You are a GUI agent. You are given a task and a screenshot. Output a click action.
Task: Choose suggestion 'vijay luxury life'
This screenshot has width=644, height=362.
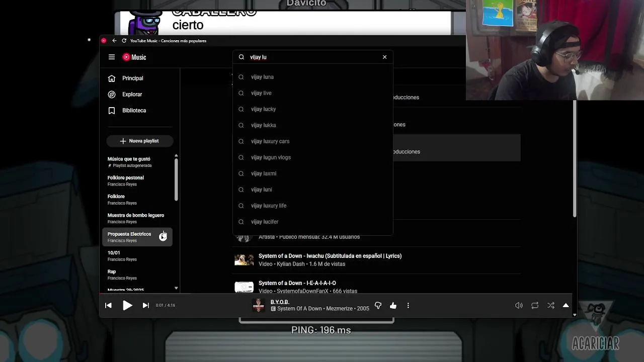click(x=312, y=206)
